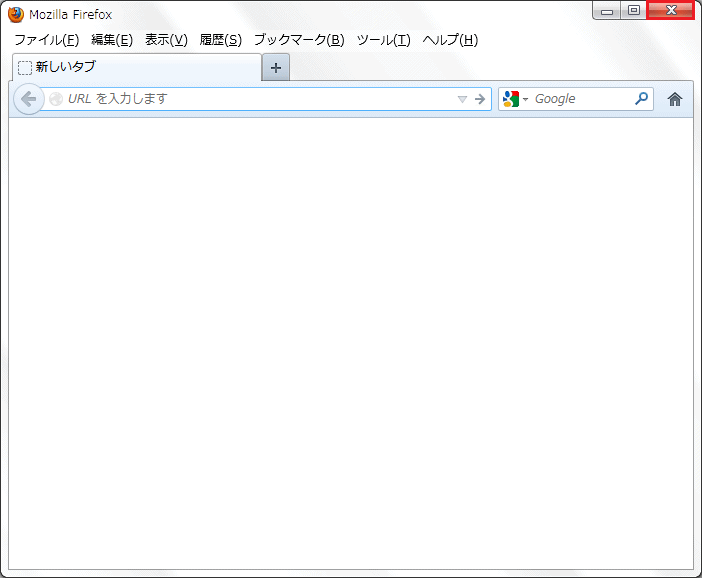
Task: Open the 履歴(S) menu
Action: 220,40
